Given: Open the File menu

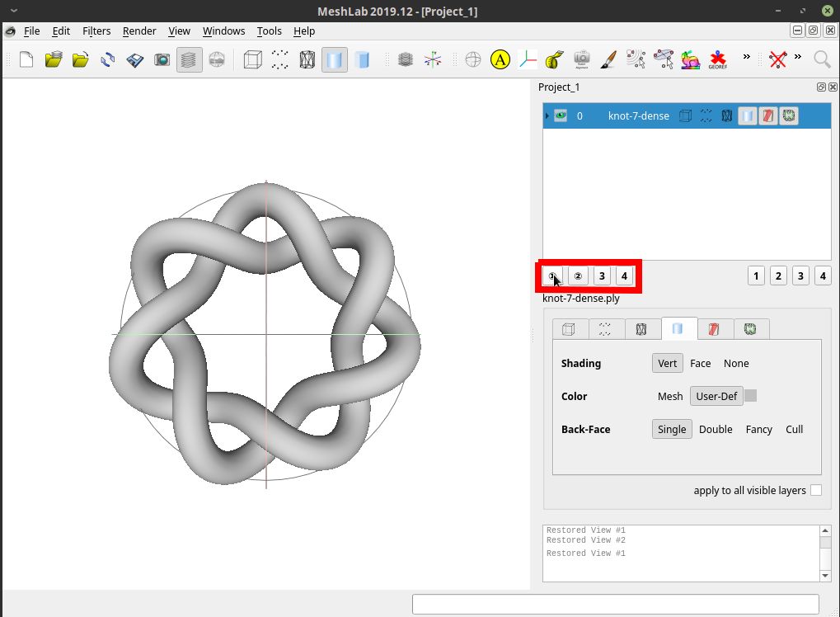Looking at the screenshot, I should (x=31, y=31).
